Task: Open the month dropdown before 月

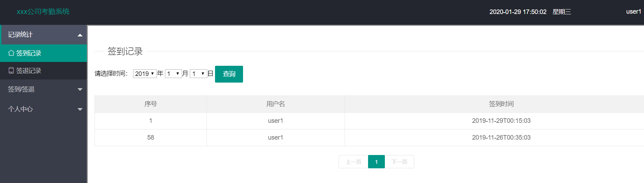Action: tap(173, 73)
